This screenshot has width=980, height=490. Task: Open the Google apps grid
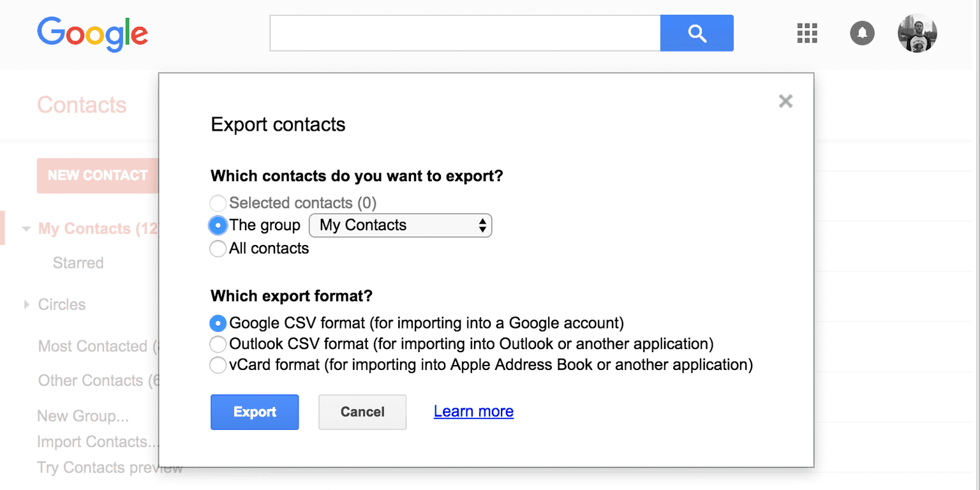pyautogui.click(x=807, y=33)
